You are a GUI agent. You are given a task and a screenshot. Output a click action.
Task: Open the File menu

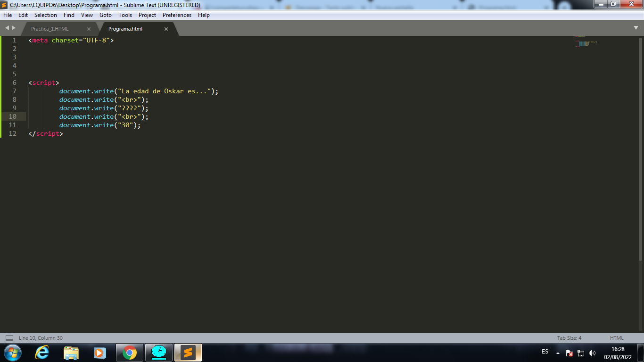pos(8,15)
